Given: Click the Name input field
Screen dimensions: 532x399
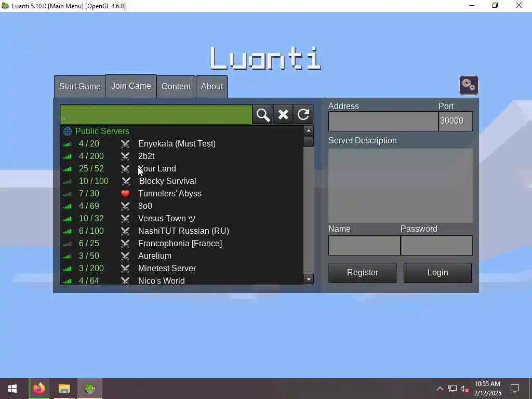Looking at the screenshot, I should click(364, 245).
